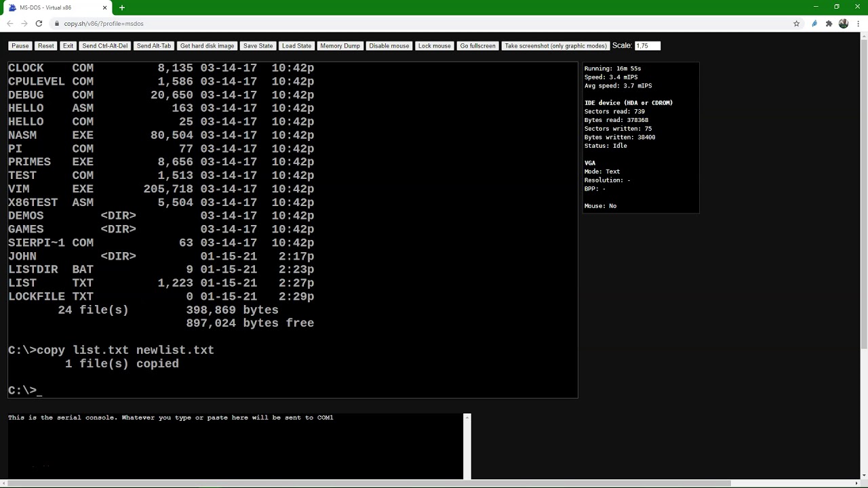Pause the emulator
The image size is (868, 488).
coord(20,45)
